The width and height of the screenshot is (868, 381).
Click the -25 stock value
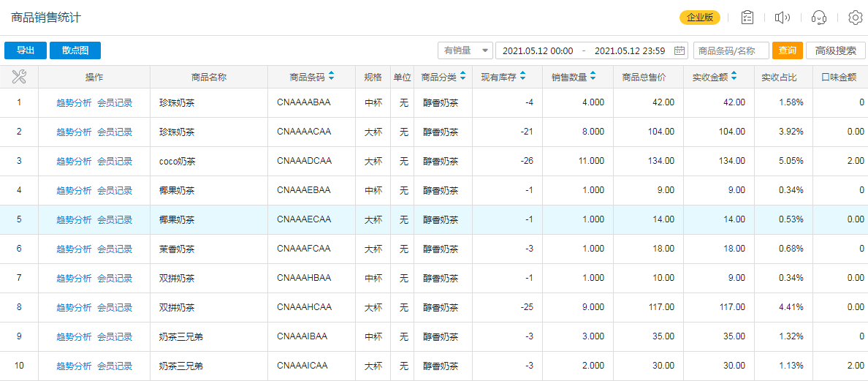point(527,307)
